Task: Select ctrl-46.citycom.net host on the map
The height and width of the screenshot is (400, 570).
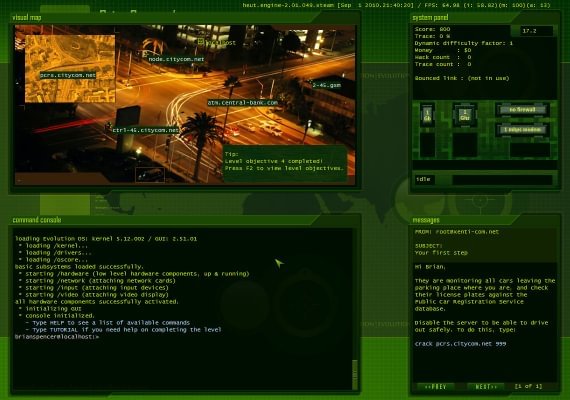Action: [x=145, y=130]
